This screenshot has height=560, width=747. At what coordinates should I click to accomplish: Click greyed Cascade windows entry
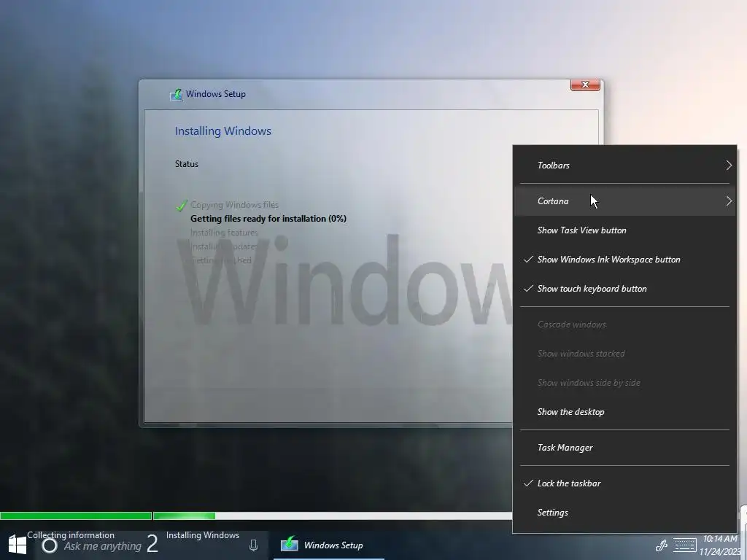point(624,324)
